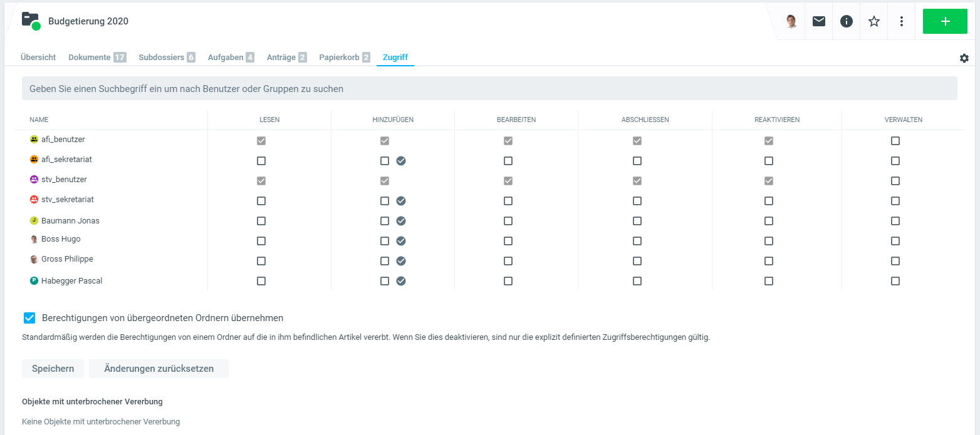980x435 pixels.
Task: Check Bearbeiten permission for Boss Hugo
Action: tap(508, 241)
